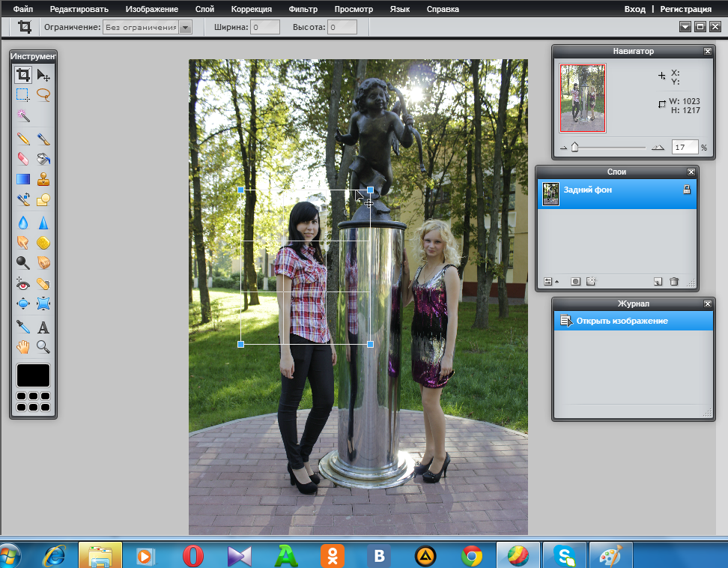Select the Pencil tool
The height and width of the screenshot is (568, 728).
point(22,139)
